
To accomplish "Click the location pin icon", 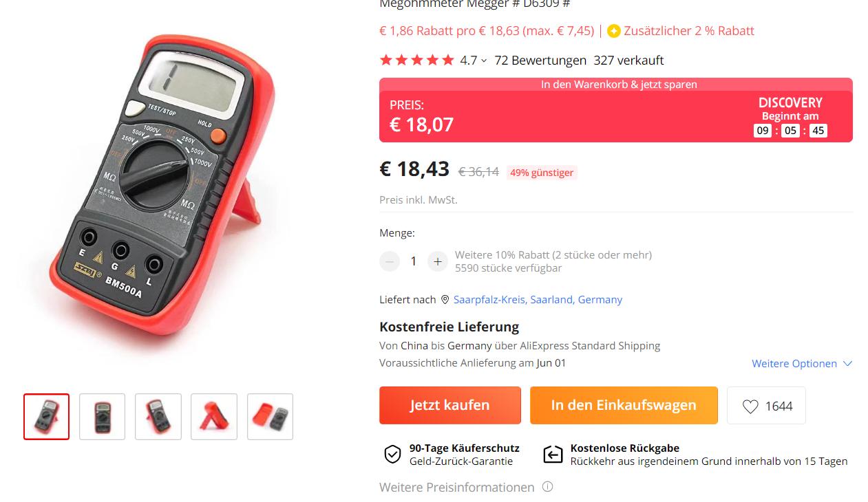I will [445, 300].
